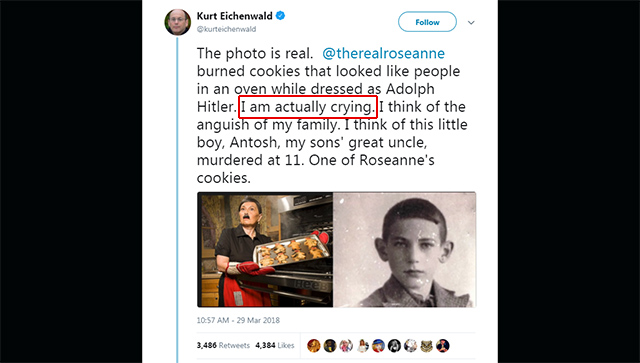640x363 pixels.
Task: Click the Follow button
Action: [x=427, y=22]
